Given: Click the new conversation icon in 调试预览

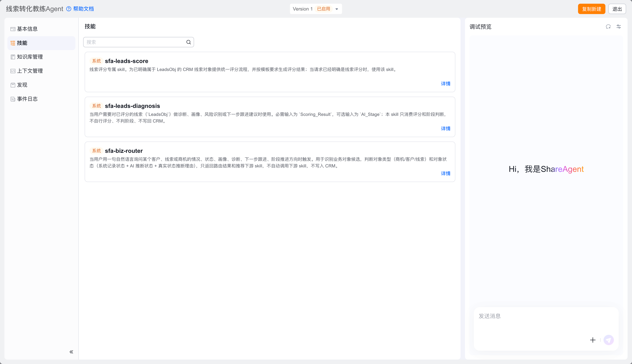Looking at the screenshot, I should [608, 27].
